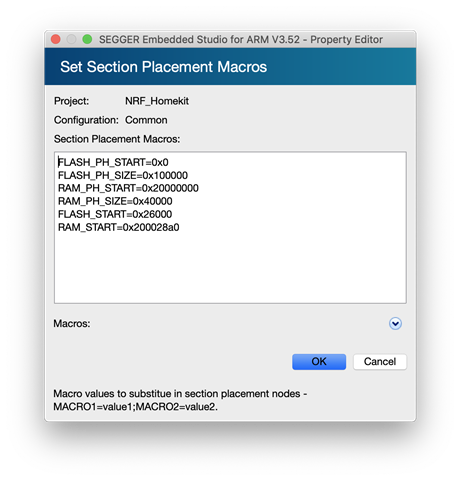The height and width of the screenshot is (480, 460).
Task: Click the RAM_START=0x200028a0 line
Action: click(119, 227)
